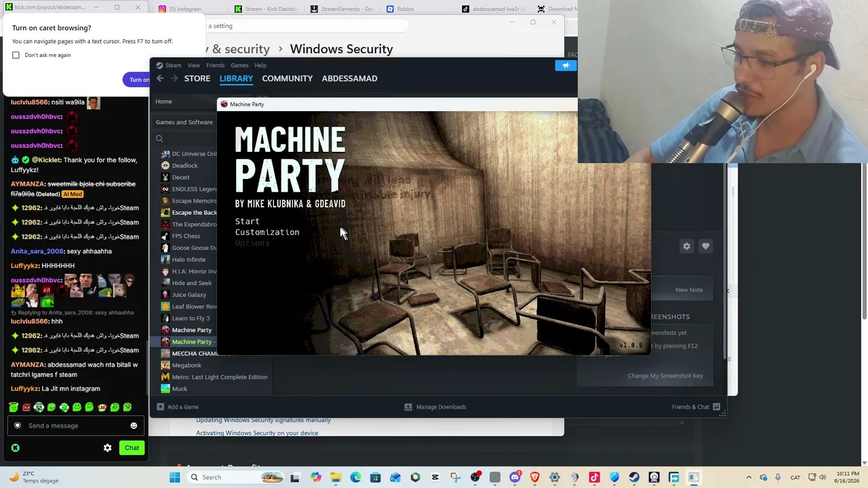
Task: Click the Kick chat message field
Action: coord(75,426)
